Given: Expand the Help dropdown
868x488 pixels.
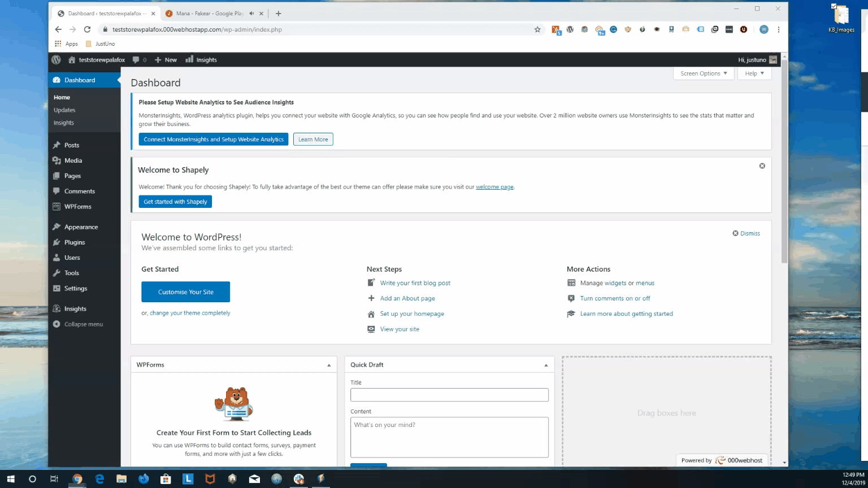Looking at the screenshot, I should 754,73.
